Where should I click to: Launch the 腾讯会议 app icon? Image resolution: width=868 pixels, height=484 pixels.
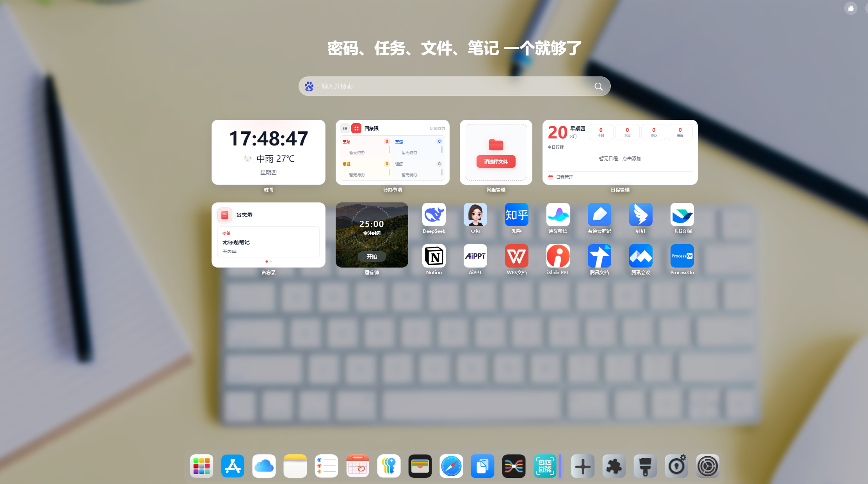click(640, 256)
